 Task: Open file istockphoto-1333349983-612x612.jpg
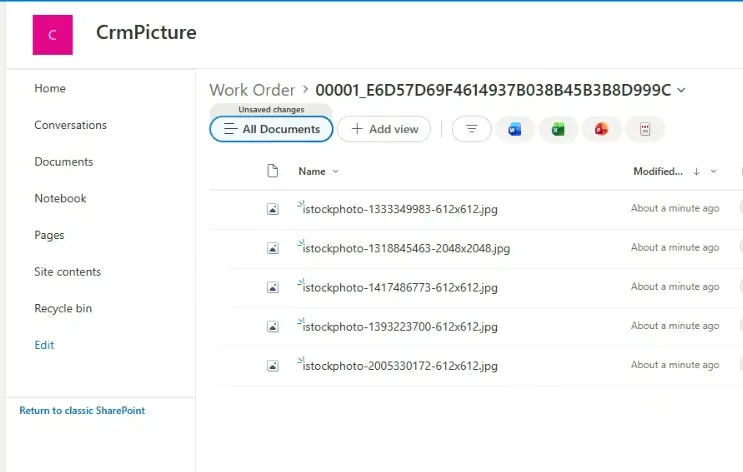pyautogui.click(x=400, y=209)
